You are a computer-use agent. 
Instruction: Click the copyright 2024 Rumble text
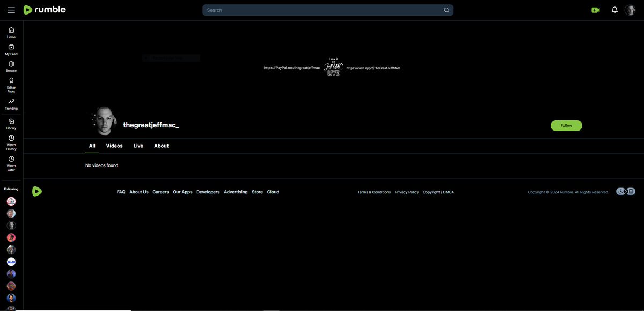click(568, 192)
